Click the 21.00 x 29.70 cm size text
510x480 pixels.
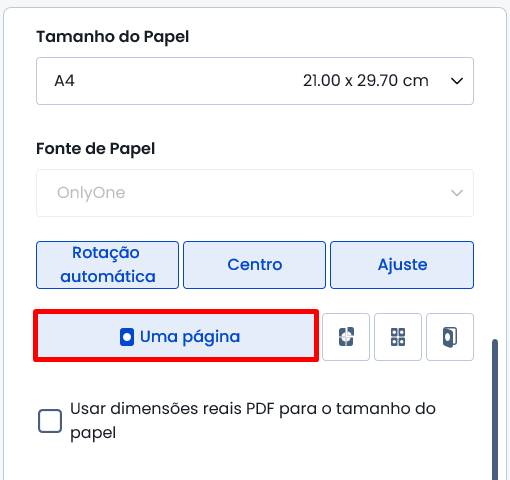[366, 81]
